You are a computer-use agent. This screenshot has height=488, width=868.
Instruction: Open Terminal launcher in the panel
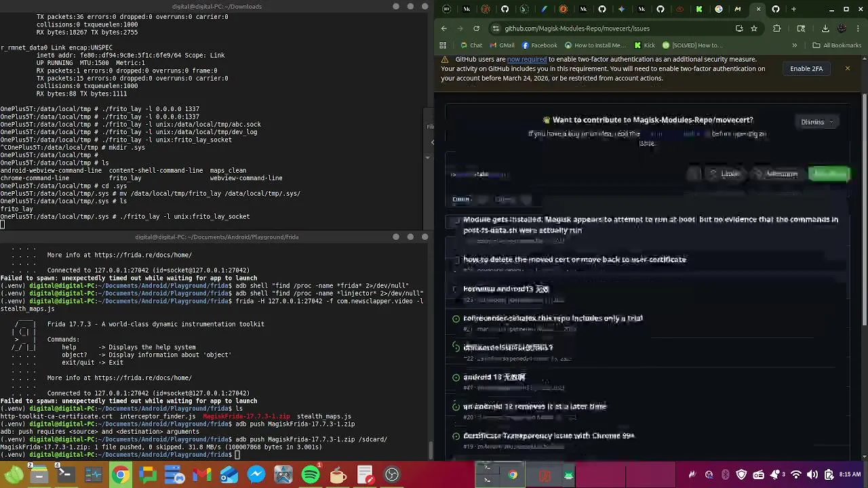pos(66,474)
